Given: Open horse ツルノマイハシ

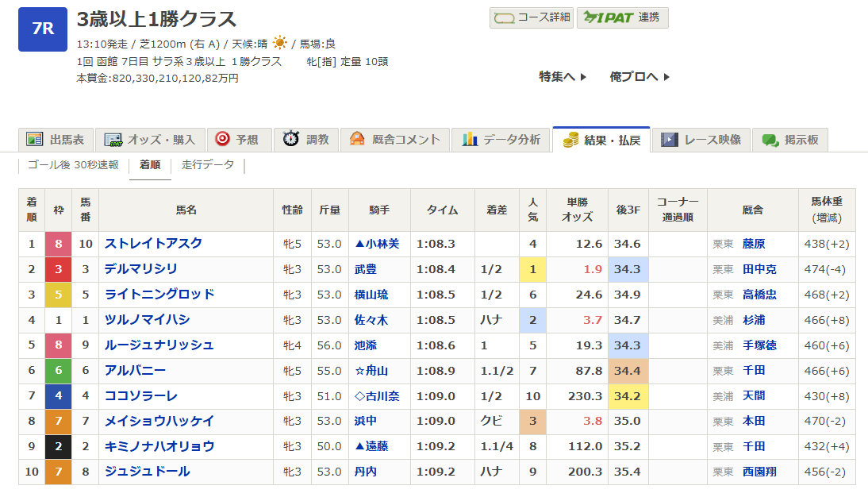Looking at the screenshot, I should 148,320.
